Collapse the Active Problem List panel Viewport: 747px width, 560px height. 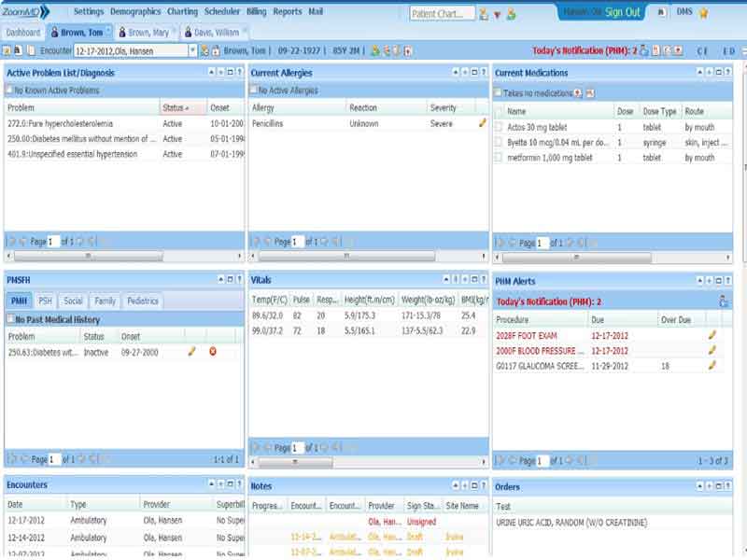point(212,73)
